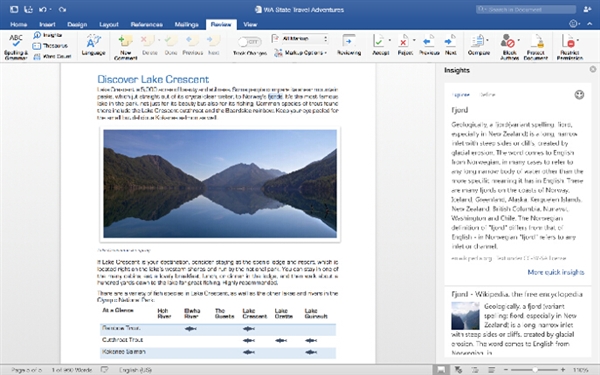Click the Fjord Wikipedia thumbnail image
Screen dimensions: 600x375
click(465, 316)
